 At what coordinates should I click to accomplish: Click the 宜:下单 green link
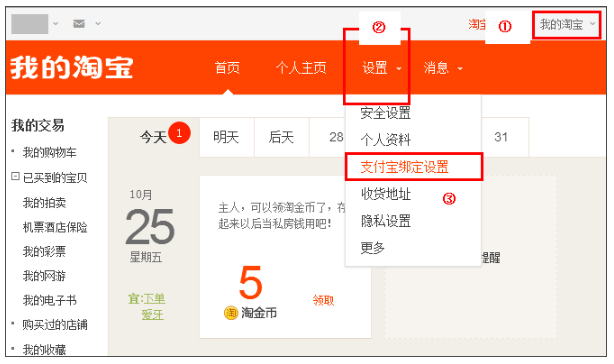point(146,299)
